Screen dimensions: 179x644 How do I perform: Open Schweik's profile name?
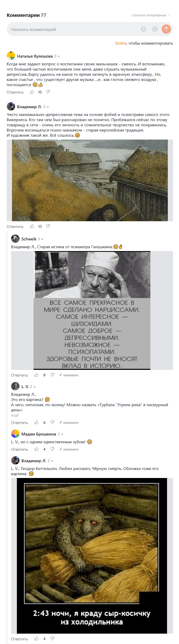29,239
